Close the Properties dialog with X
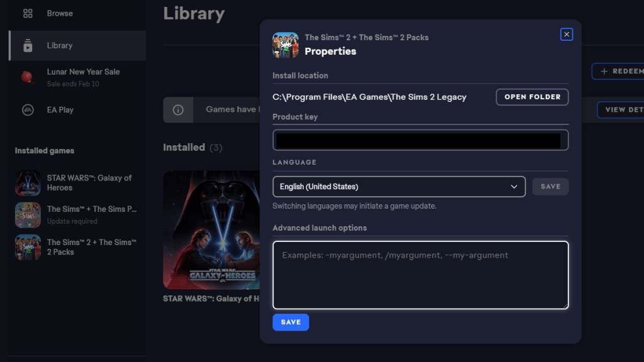 tap(567, 35)
